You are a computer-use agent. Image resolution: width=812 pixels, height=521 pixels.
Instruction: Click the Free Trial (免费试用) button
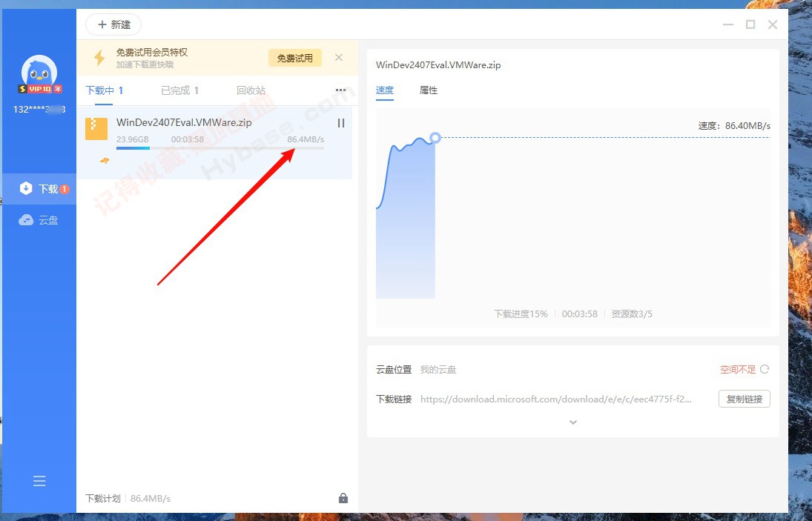pyautogui.click(x=294, y=58)
